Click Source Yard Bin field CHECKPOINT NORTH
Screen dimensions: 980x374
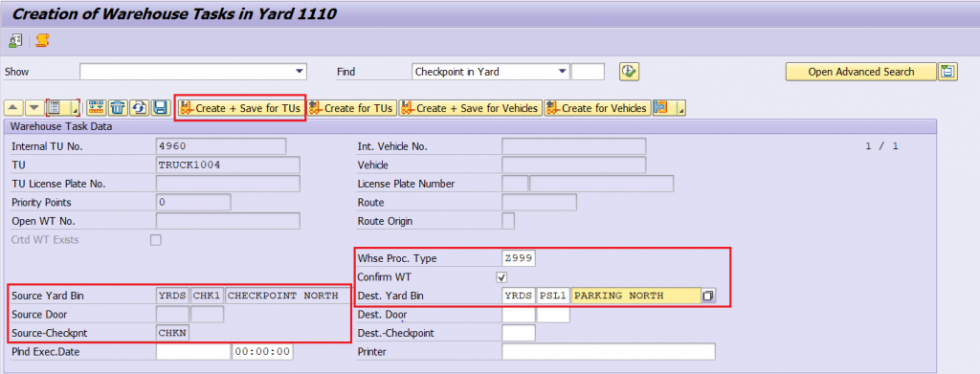pos(287,296)
